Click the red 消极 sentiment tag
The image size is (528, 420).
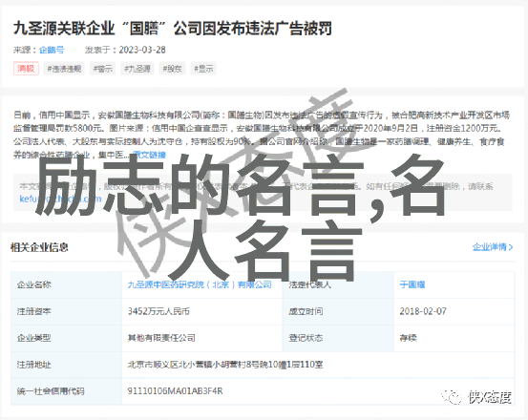(x=26, y=69)
